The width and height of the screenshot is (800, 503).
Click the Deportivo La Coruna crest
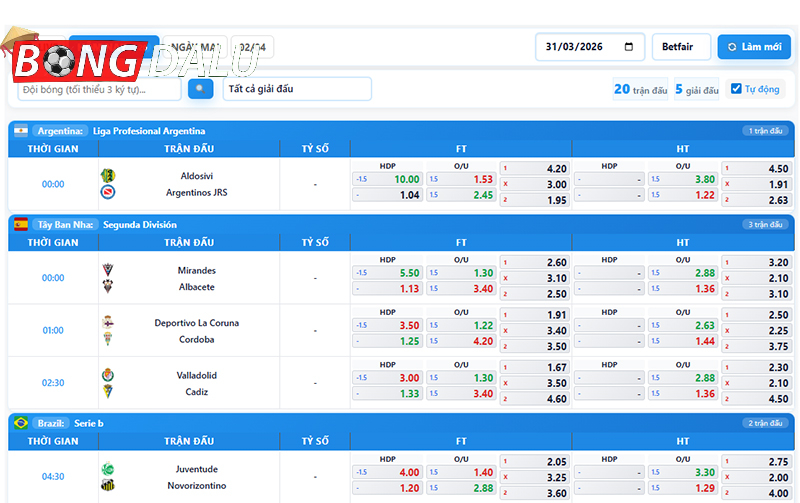[x=108, y=323]
